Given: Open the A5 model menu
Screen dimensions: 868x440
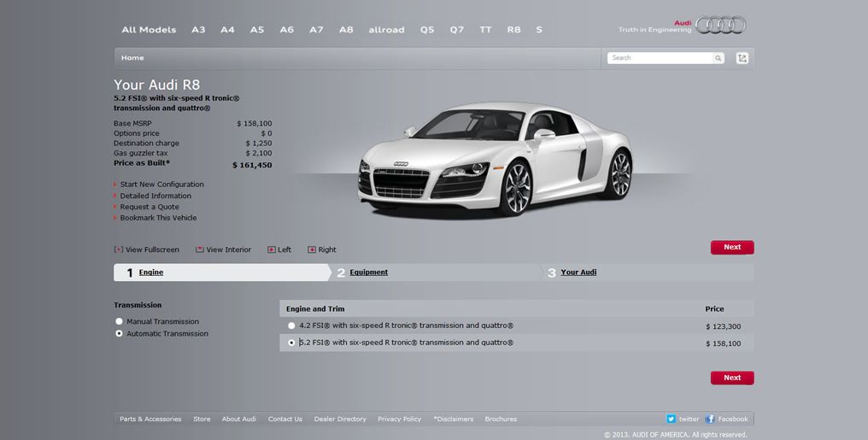Looking at the screenshot, I should click(257, 30).
